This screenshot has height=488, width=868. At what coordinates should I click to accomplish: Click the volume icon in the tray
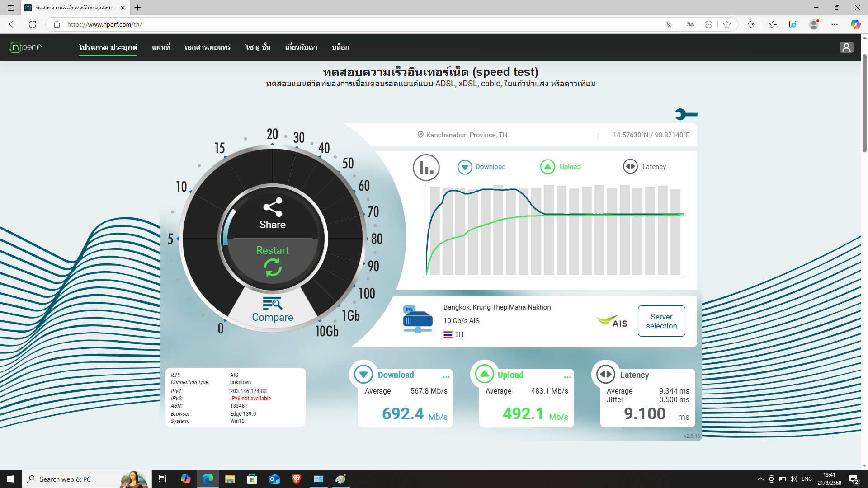(793, 479)
